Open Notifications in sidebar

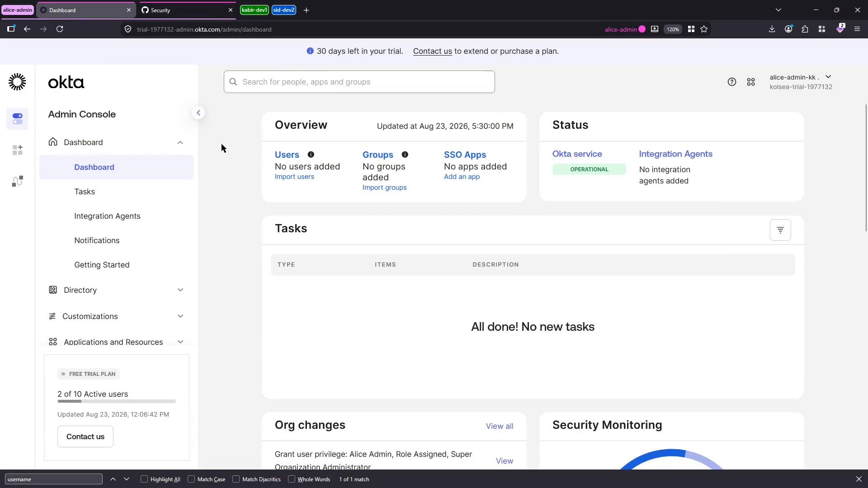[97, 240]
